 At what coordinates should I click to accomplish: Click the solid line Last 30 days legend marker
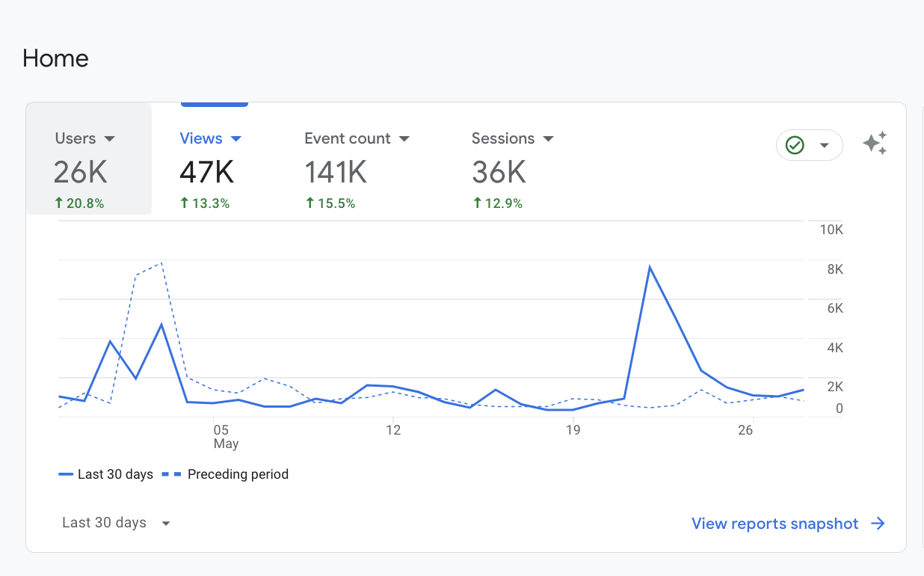[x=66, y=474]
